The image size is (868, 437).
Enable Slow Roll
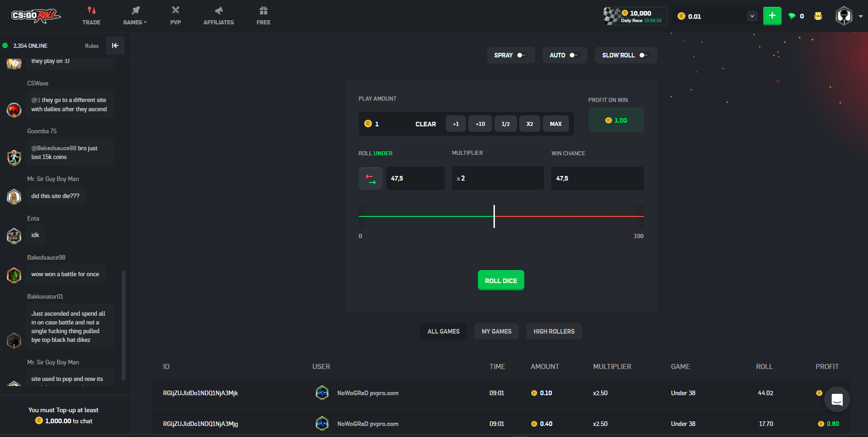click(x=643, y=55)
